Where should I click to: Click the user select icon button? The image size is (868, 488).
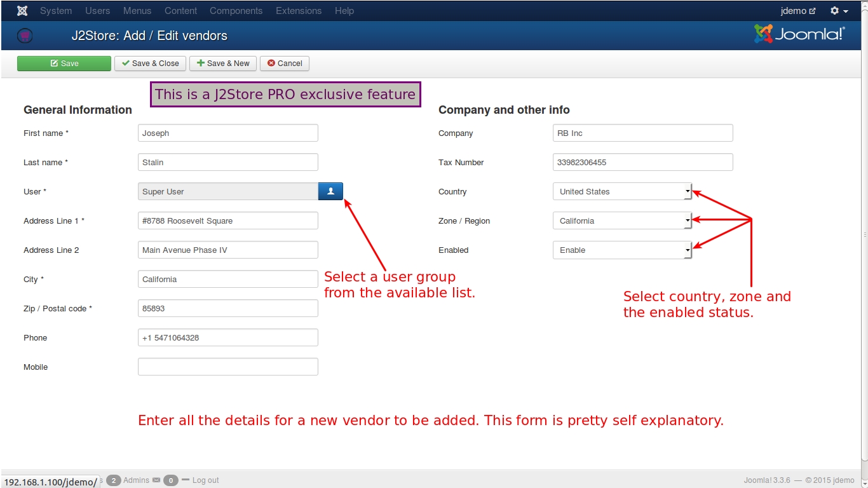[330, 191]
